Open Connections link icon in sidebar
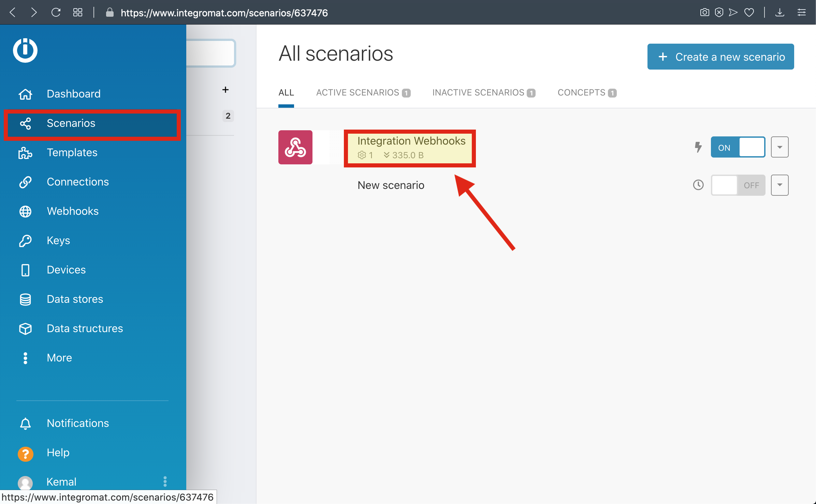The width and height of the screenshot is (816, 504). click(x=25, y=182)
